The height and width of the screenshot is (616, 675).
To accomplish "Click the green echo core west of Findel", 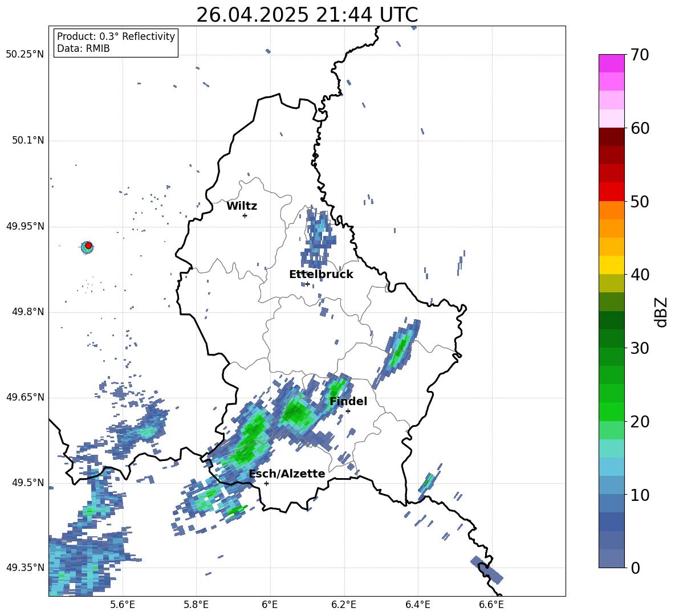I will 296,413.
